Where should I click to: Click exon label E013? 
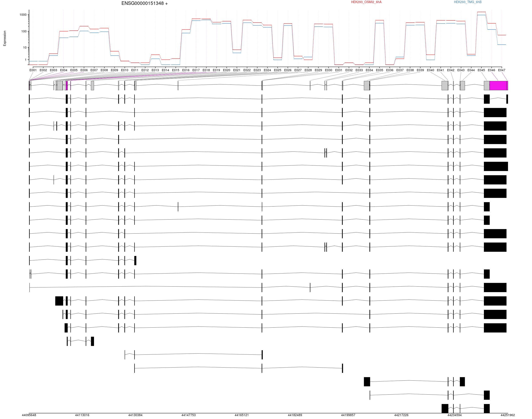[155, 70]
